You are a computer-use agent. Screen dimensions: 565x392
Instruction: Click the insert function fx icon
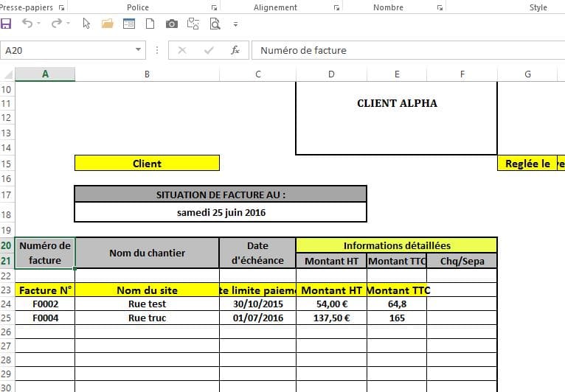pyautogui.click(x=235, y=50)
